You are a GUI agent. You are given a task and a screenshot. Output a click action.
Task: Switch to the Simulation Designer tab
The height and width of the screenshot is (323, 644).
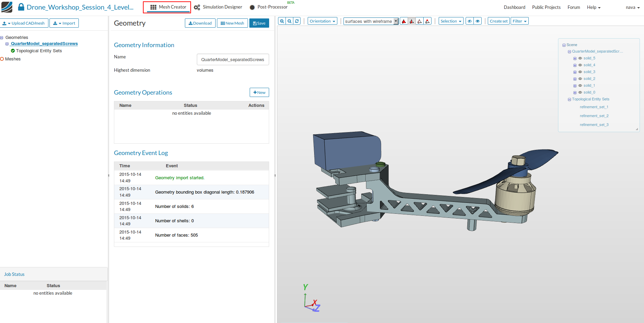click(218, 7)
